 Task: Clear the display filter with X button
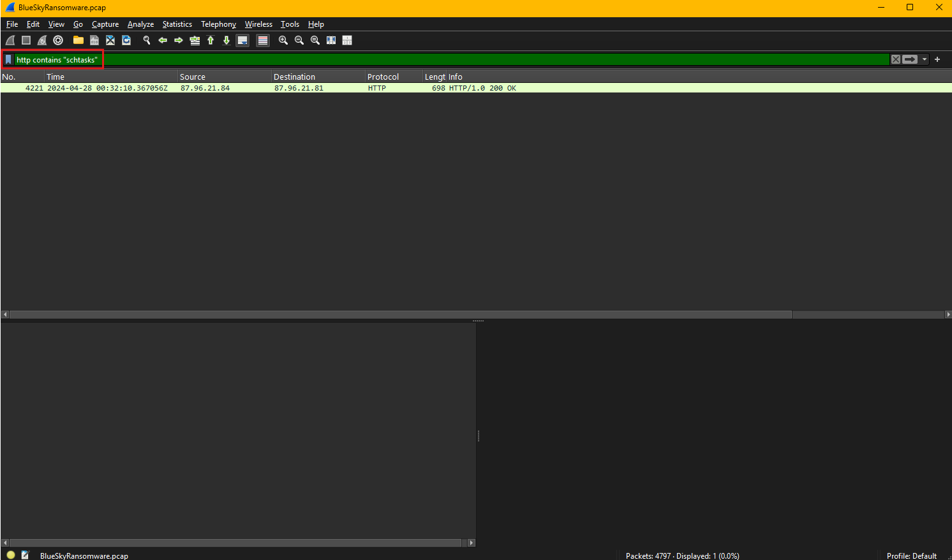(896, 59)
